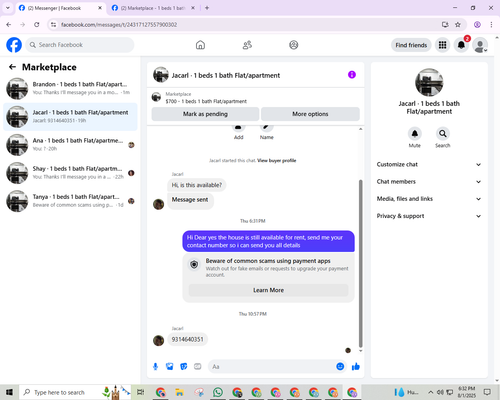The width and height of the screenshot is (500, 400).
Task: Open the $700 Marketplace listing link
Action: point(206,101)
